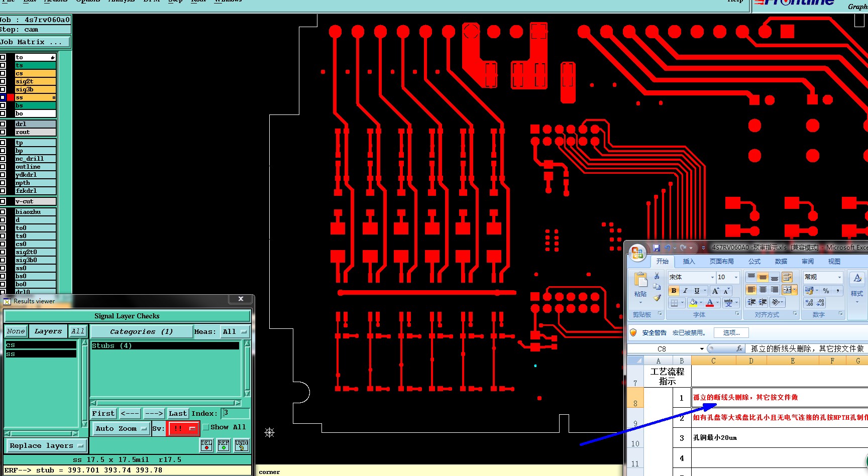Apply right text alignment in Excel
This screenshot has width=868, height=476.
point(774,290)
